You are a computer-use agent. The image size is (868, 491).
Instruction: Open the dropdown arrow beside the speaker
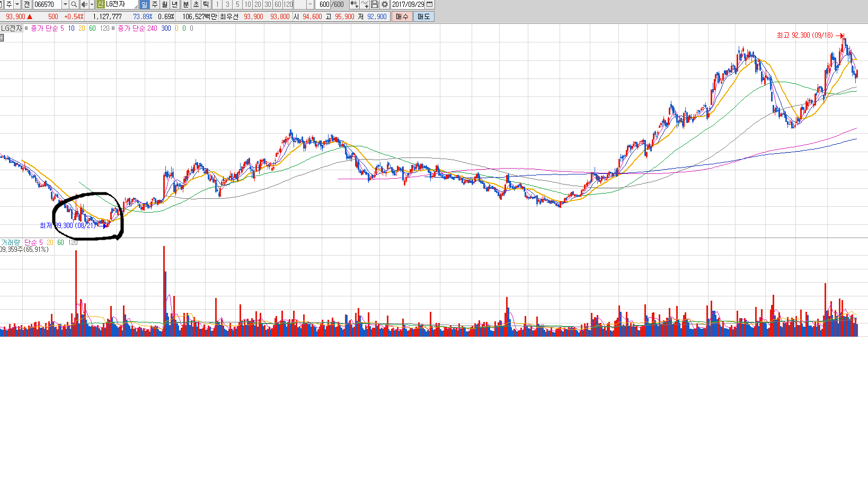(92, 4)
